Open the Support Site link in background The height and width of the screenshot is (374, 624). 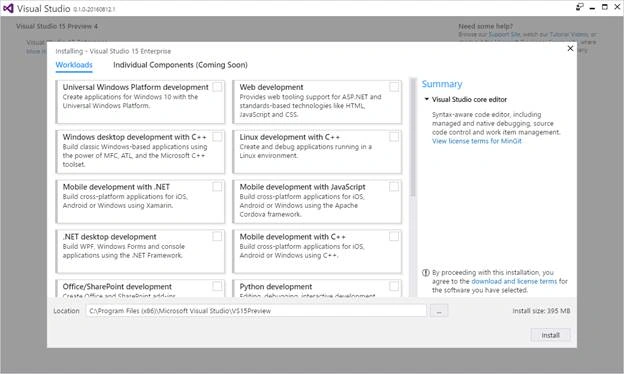pyautogui.click(x=504, y=35)
